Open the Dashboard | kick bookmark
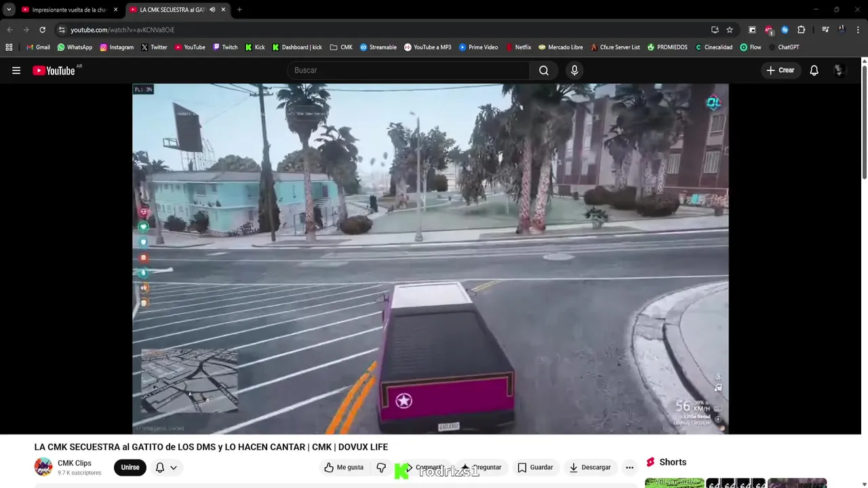Image resolution: width=868 pixels, height=488 pixels. 297,47
